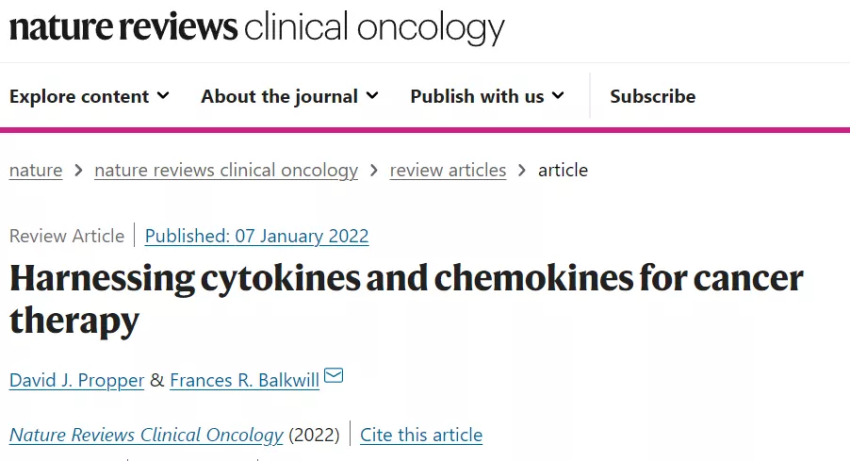851x461 pixels.
Task: Click the Cite this article link
Action: click(421, 435)
